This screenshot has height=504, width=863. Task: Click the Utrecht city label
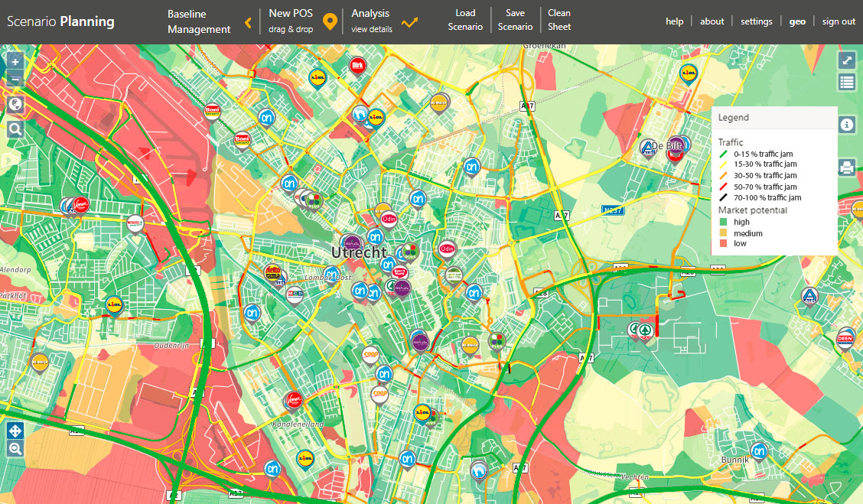(359, 252)
